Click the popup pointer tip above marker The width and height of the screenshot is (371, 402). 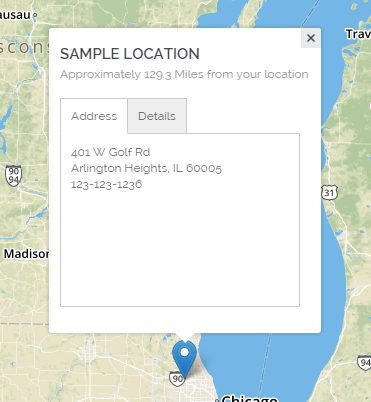click(185, 337)
